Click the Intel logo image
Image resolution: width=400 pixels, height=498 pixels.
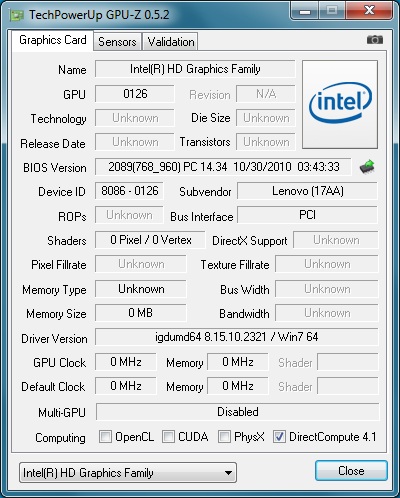(340, 104)
